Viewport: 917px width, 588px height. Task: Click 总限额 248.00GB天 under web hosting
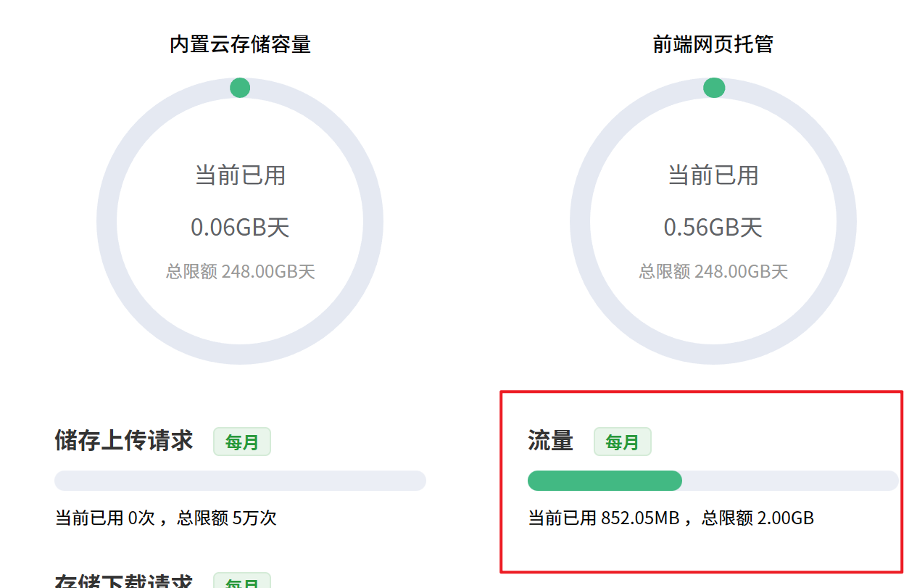713,272
